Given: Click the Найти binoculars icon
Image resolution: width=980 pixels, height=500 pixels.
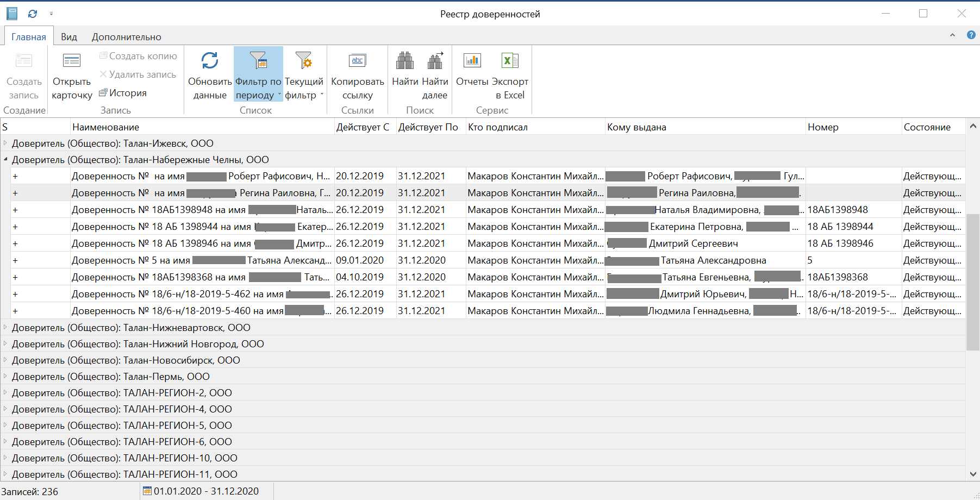Looking at the screenshot, I should [405, 61].
